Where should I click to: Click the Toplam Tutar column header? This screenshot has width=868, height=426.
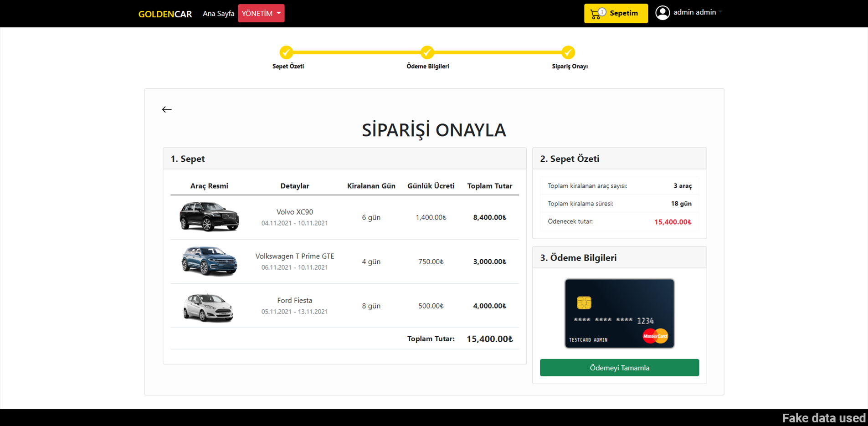click(490, 186)
